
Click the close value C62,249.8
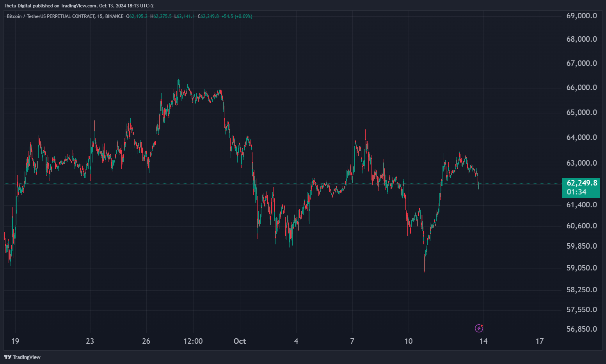pyautogui.click(x=208, y=16)
